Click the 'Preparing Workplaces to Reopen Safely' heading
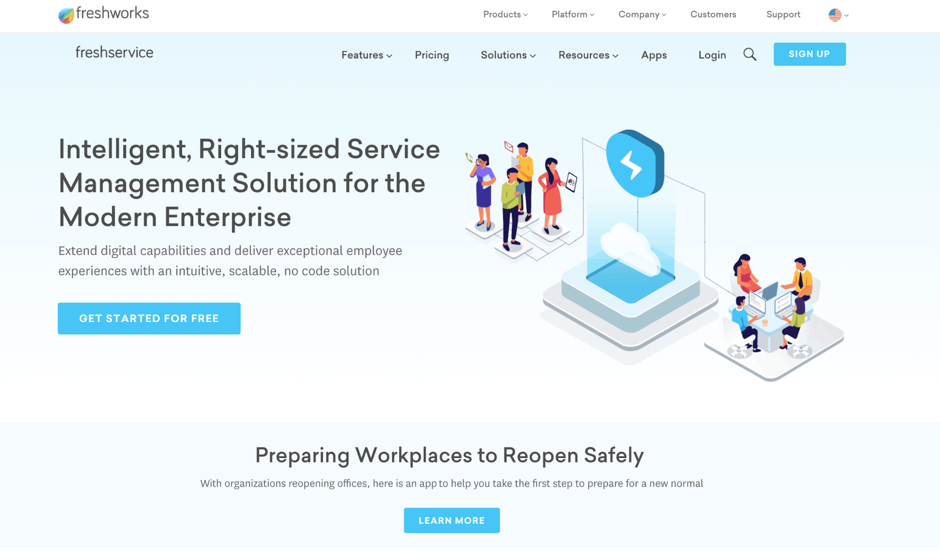 pos(449,455)
